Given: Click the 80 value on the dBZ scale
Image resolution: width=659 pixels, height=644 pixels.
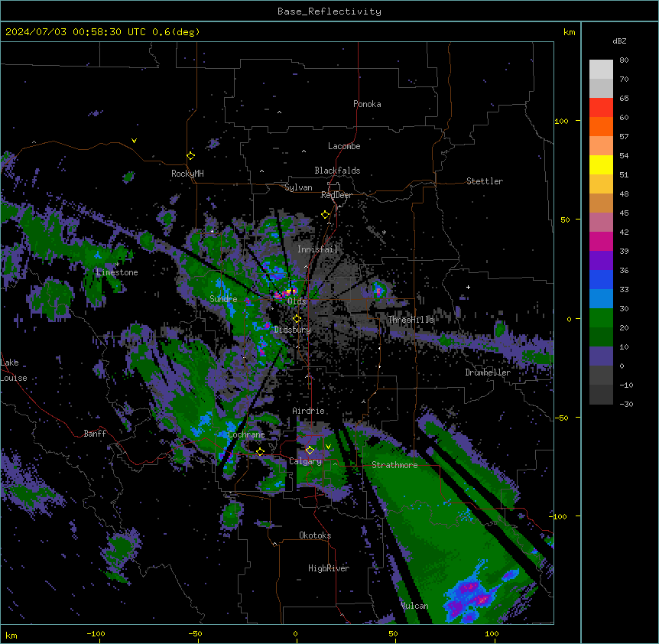Looking at the screenshot, I should (624, 60).
